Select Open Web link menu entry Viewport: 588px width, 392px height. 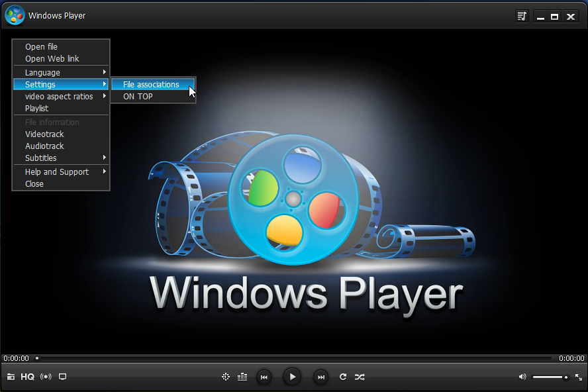(x=61, y=59)
